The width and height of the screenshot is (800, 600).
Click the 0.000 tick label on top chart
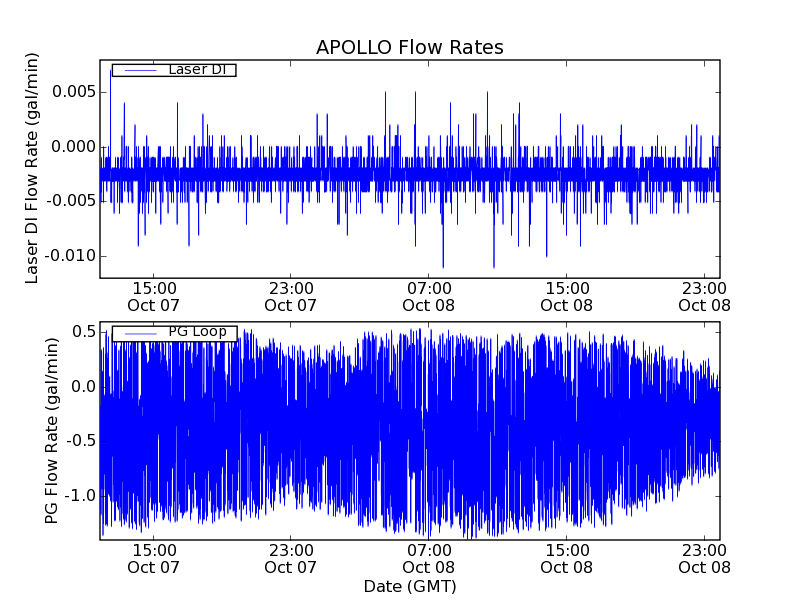click(x=74, y=147)
